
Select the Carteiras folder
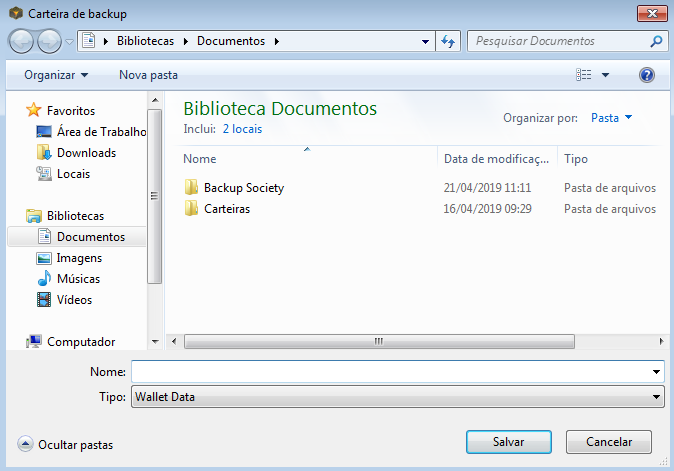click(x=227, y=209)
